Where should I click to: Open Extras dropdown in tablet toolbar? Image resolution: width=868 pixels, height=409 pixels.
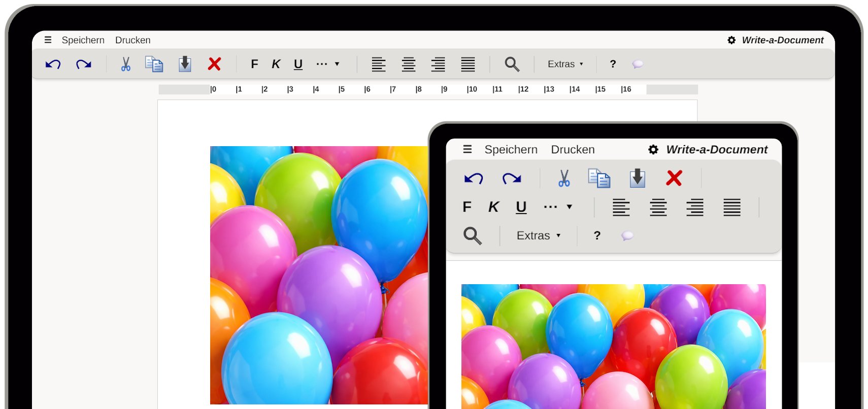tap(539, 235)
